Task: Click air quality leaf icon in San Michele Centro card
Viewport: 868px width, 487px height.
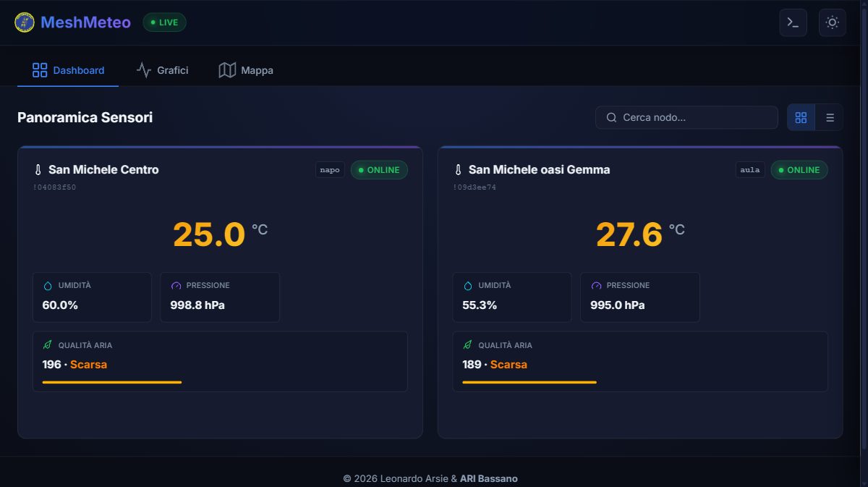Action: click(48, 345)
